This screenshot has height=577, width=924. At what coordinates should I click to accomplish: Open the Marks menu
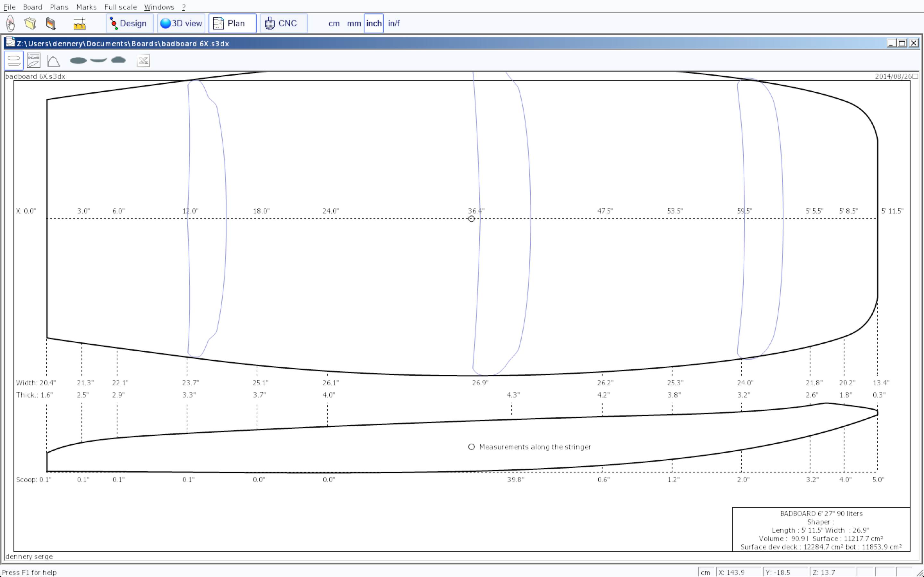tap(86, 7)
